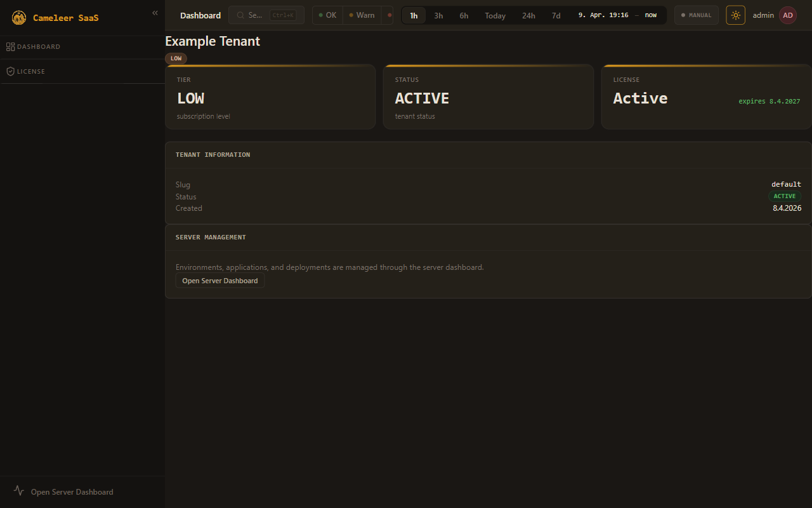Click the green ACTIVE status badge

(x=784, y=196)
